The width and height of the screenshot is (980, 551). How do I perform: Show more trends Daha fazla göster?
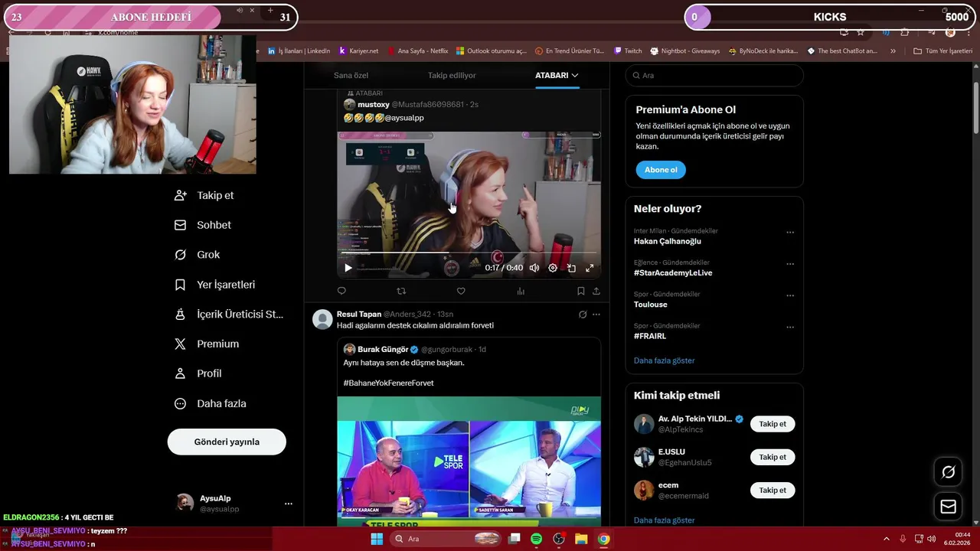[x=665, y=360]
